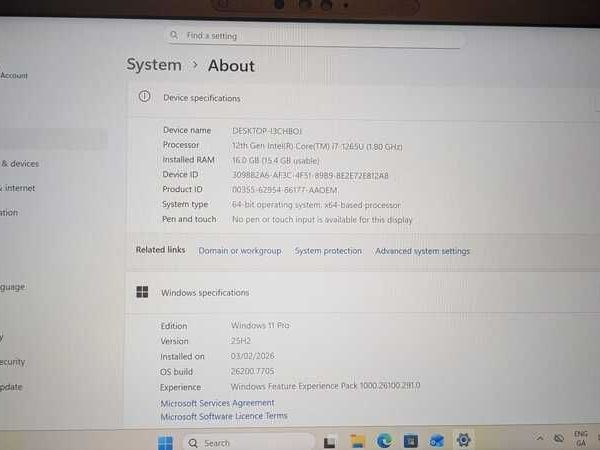Collapse the Windows specifications section
The width and height of the screenshot is (600, 450).
[590, 292]
